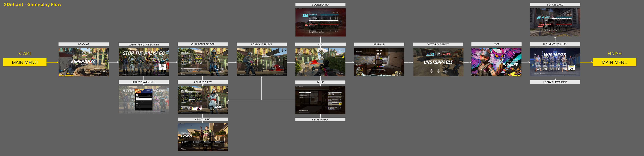Click the RESPAWN label
644x156 pixels.
click(x=379, y=44)
